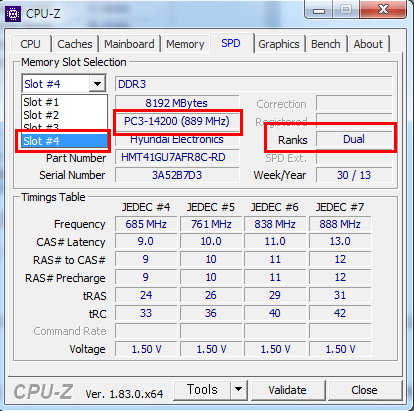Switch to the Caches tab
The image size is (414, 411).
(x=75, y=44)
